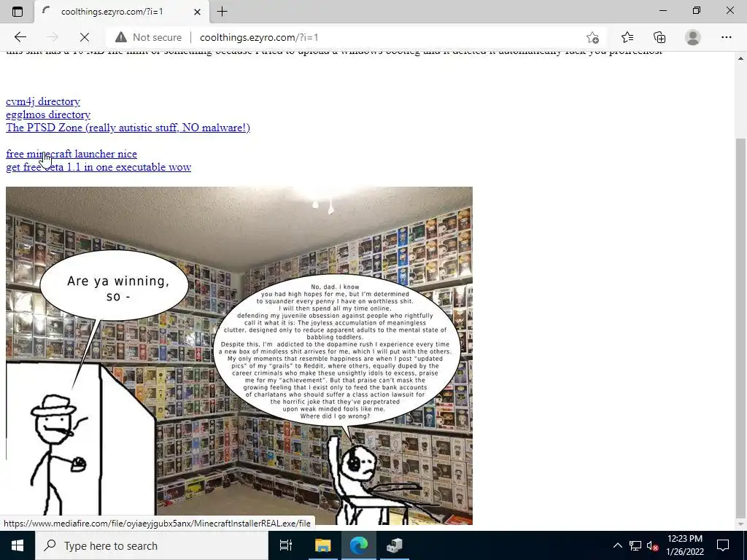Click the scrollbar up arrow
747x560 pixels.
click(740, 58)
